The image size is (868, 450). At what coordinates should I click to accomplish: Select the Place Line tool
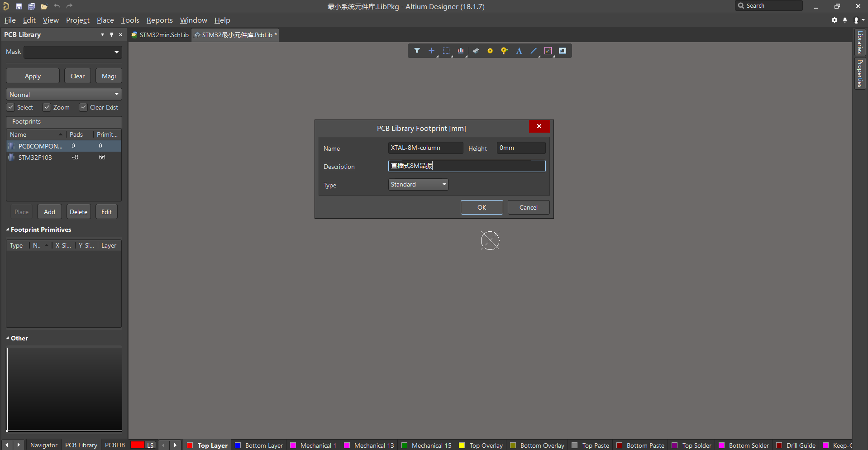click(x=534, y=51)
